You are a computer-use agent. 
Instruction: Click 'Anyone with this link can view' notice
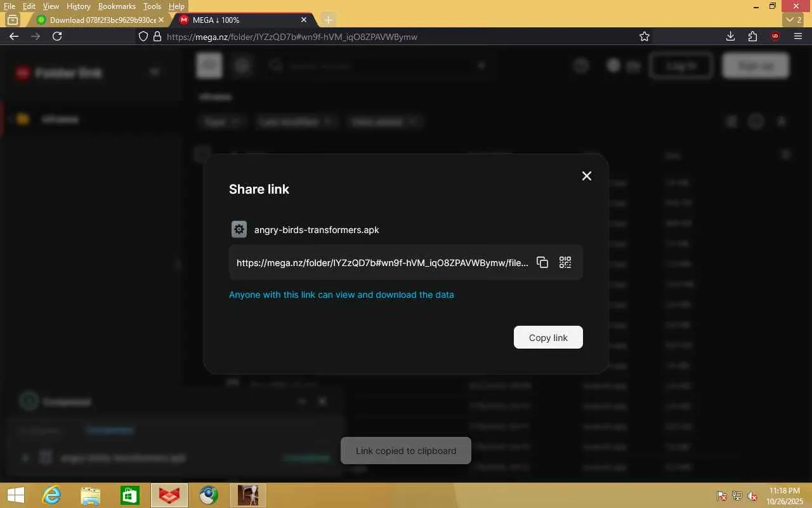[x=341, y=295]
